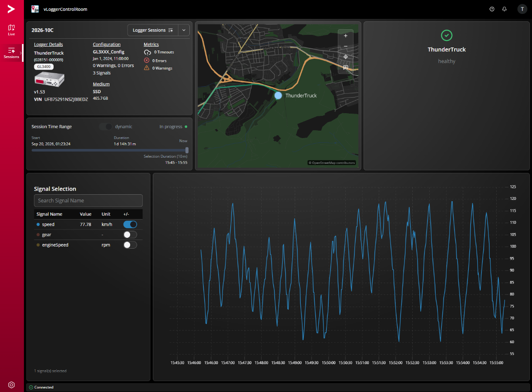
Task: Zoom out on the map
Action: click(346, 46)
